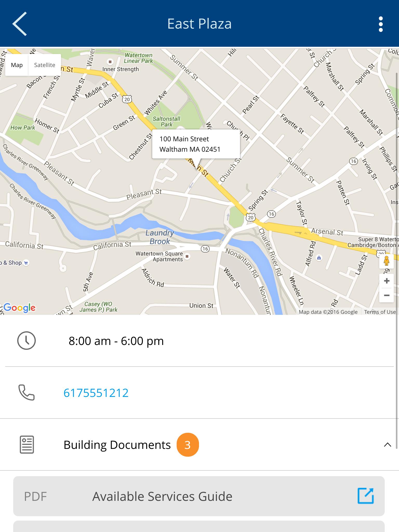Select the shopping bag marker near Alfred Rd
Viewport: 399px width, 532px height.
click(319, 258)
